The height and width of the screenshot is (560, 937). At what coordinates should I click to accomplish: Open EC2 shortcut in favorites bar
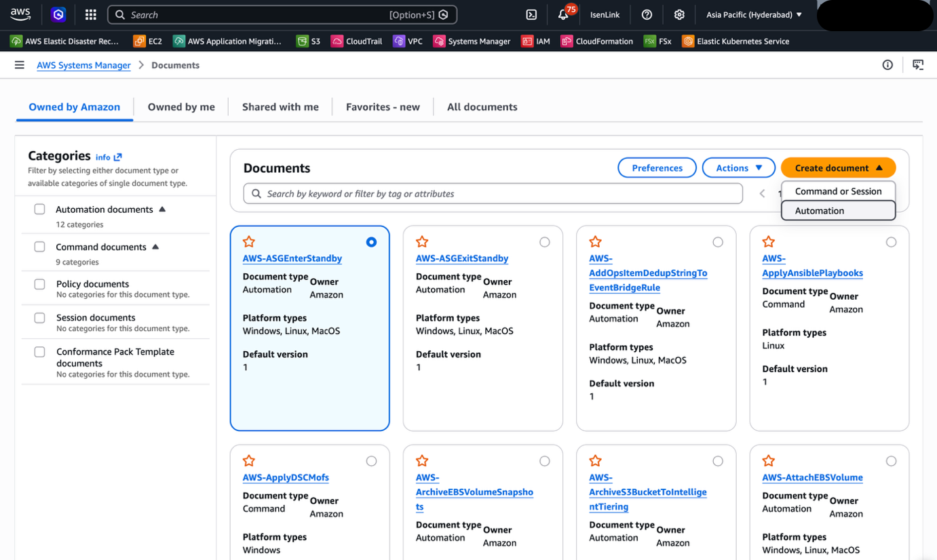[148, 41]
